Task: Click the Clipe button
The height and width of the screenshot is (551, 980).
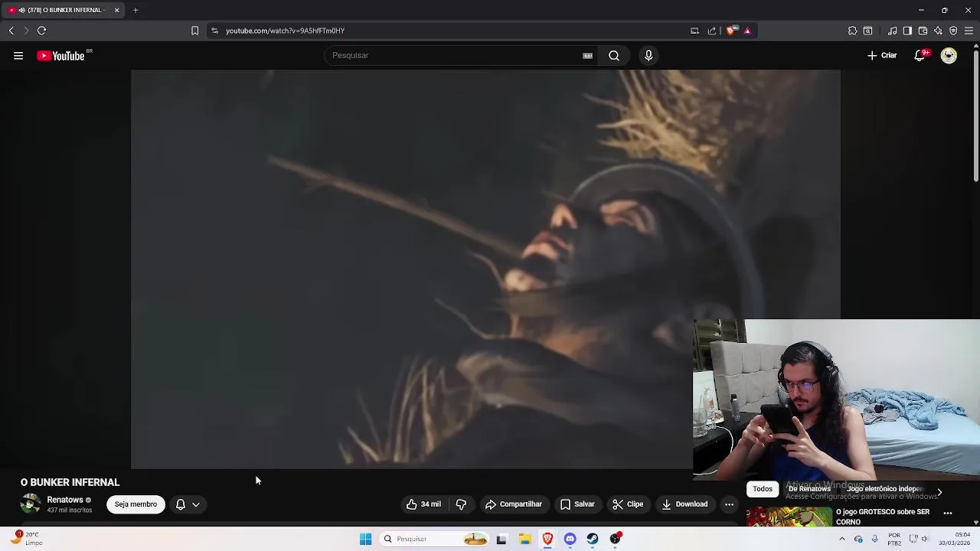Action: pyautogui.click(x=628, y=504)
